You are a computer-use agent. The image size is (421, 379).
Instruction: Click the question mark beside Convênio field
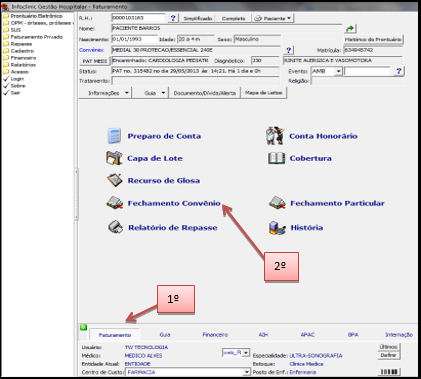pyautogui.click(x=289, y=50)
